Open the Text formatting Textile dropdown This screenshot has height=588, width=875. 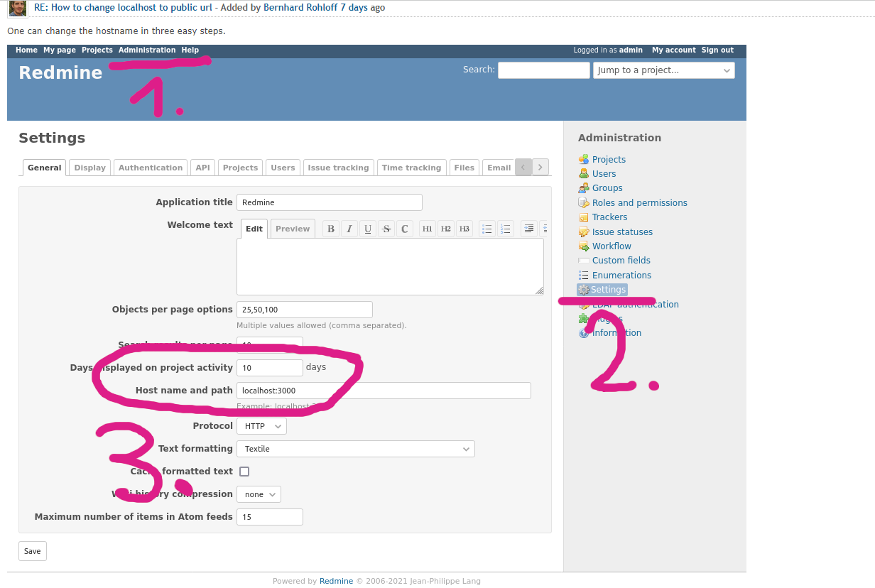(356, 449)
